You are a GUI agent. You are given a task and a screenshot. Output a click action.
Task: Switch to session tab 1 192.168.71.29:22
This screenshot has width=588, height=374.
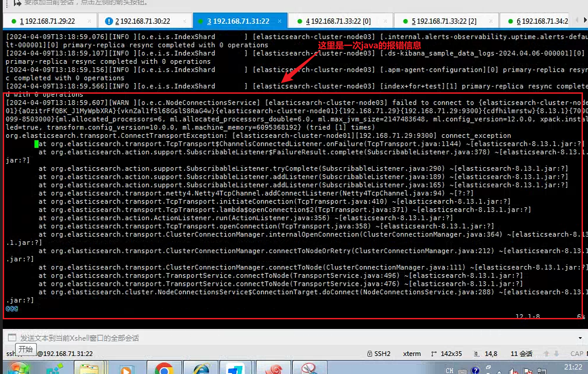pos(50,21)
